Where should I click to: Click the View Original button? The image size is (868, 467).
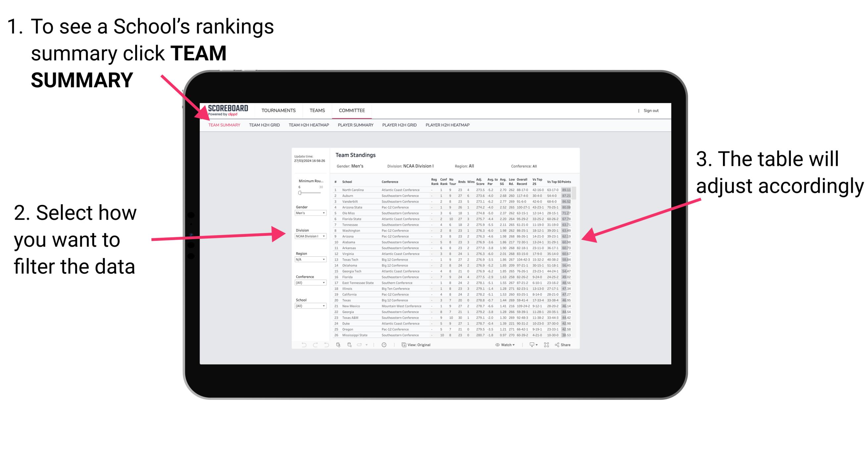tap(419, 344)
